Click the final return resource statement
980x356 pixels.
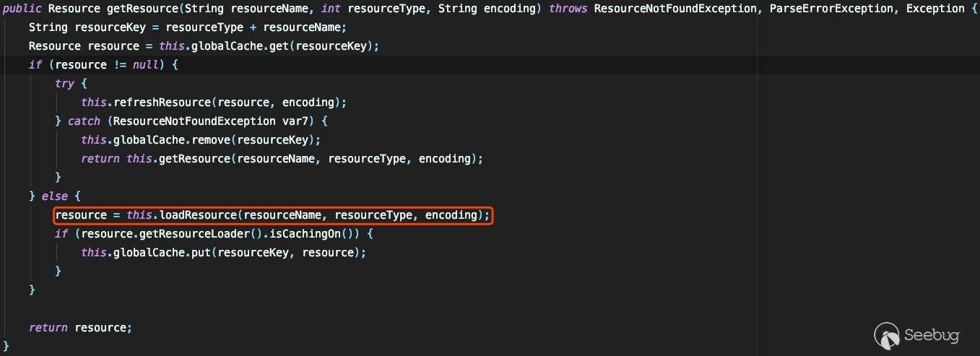click(80, 328)
